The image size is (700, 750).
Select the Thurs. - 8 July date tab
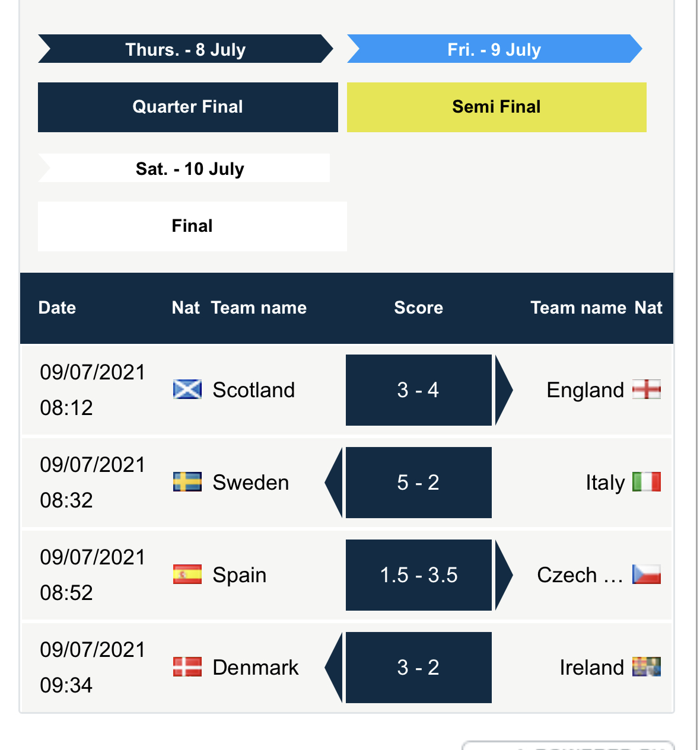tap(186, 49)
